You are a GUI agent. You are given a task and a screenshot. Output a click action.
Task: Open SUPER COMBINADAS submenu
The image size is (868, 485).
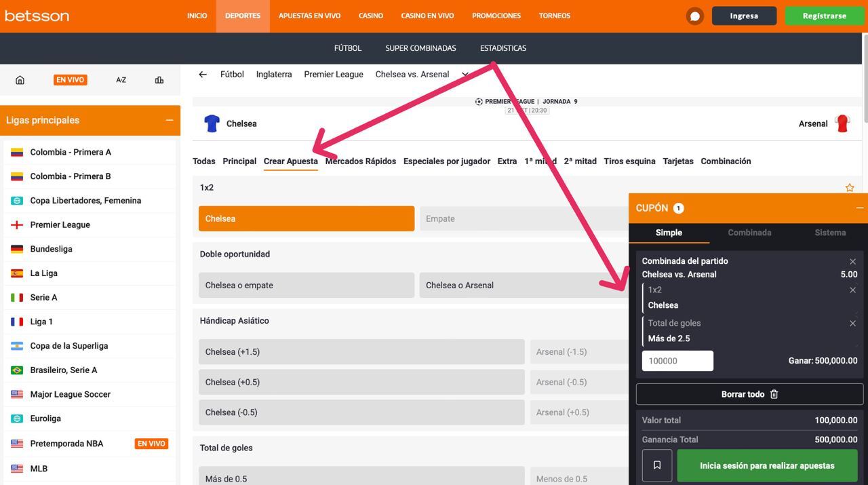click(x=420, y=48)
